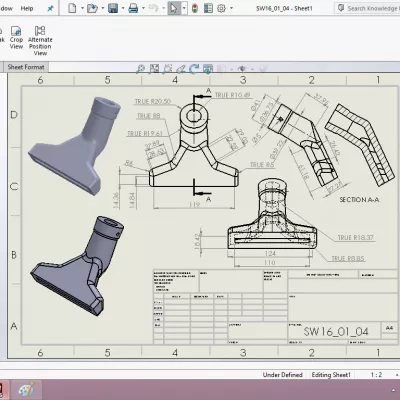Click the Save icon
Viewport: 400px width, 400px height.
[x=113, y=8]
